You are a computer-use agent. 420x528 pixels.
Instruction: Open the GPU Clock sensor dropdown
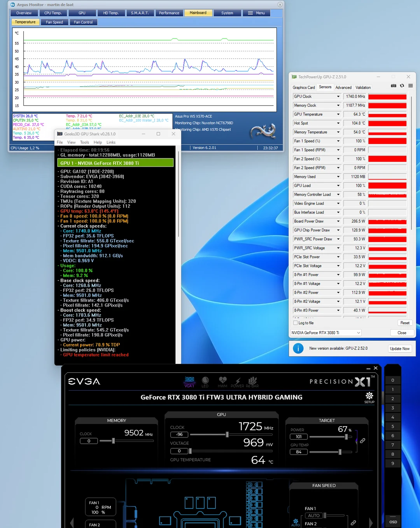[338, 96]
